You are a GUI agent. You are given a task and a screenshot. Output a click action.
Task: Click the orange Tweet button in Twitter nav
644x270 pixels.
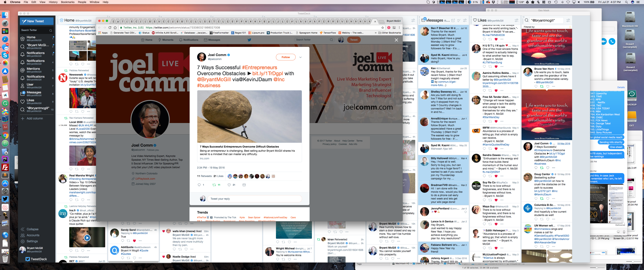click(x=354, y=40)
